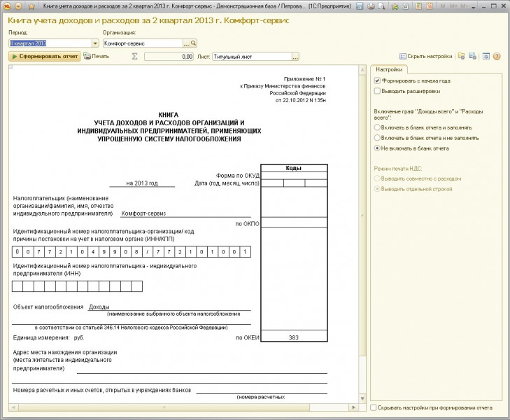Click the Форма по ОКУД label

(238, 176)
